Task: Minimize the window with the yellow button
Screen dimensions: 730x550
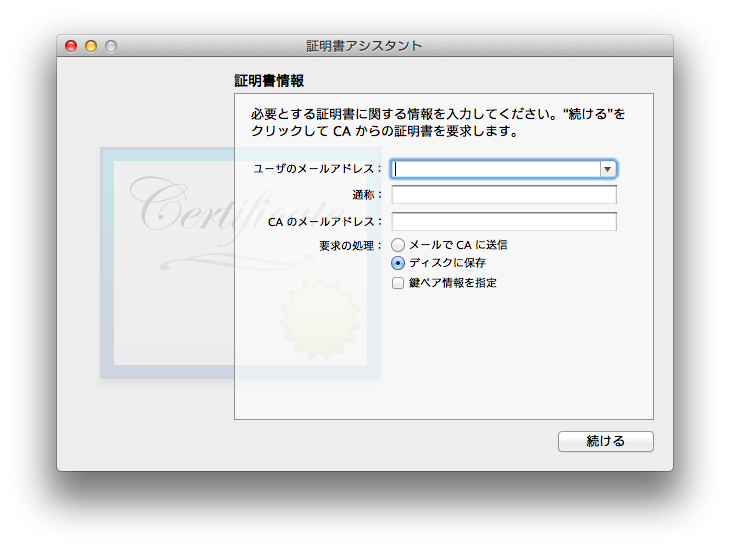Action: click(x=91, y=46)
